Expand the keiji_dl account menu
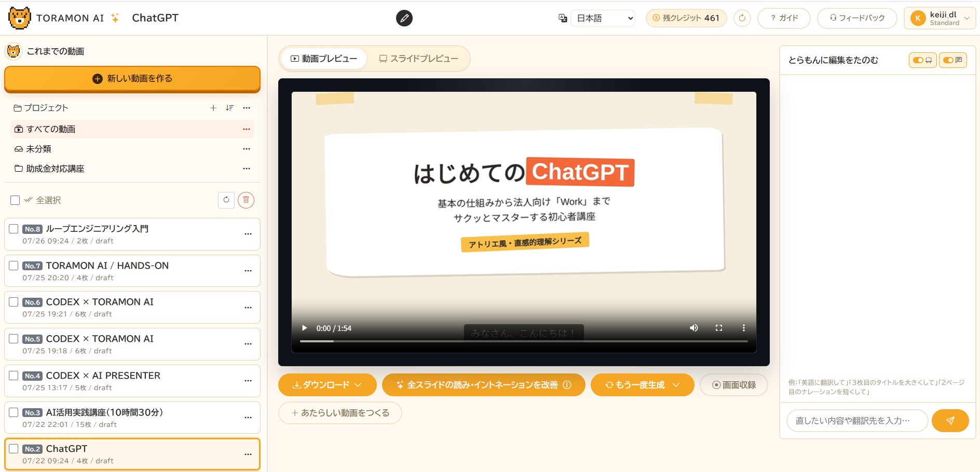The image size is (980, 472). point(940,18)
